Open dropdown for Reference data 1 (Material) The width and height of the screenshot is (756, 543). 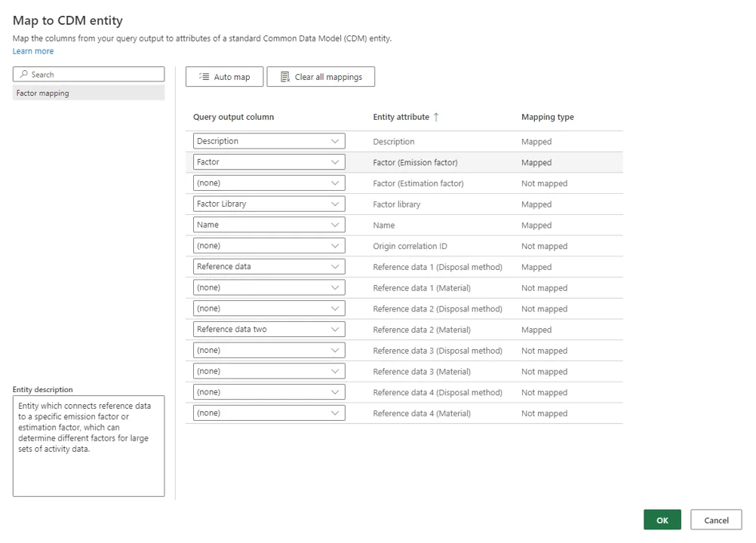pos(269,287)
